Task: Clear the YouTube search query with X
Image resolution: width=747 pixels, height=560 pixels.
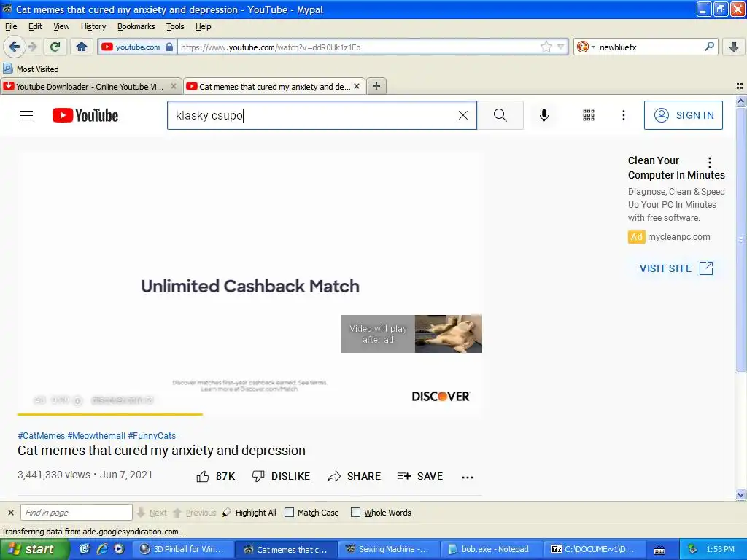Action: click(x=463, y=115)
